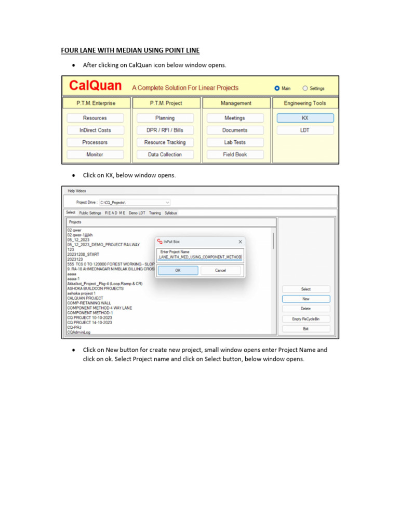Viewport: 399px width, 532px height.
Task: Select project '02 qwer-1jjjjkh'
Action: (79, 235)
